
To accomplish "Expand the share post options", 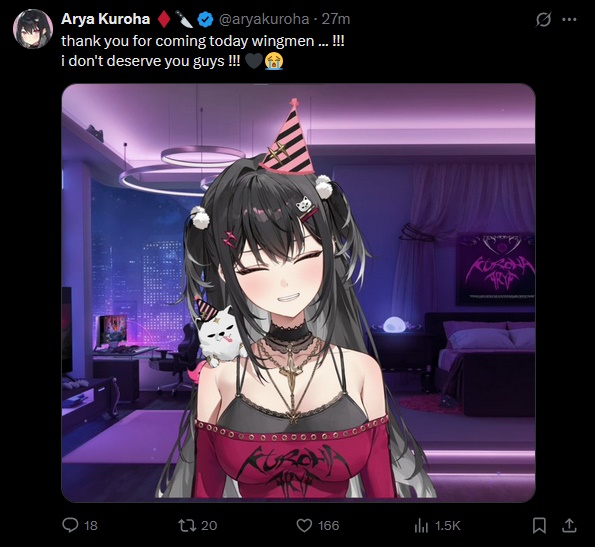I will pos(569,525).
